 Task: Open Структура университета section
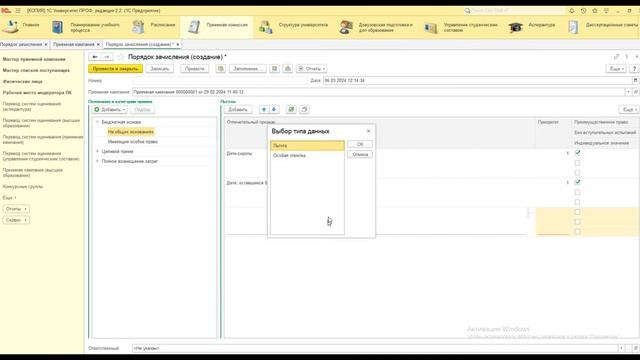[x=293, y=27]
